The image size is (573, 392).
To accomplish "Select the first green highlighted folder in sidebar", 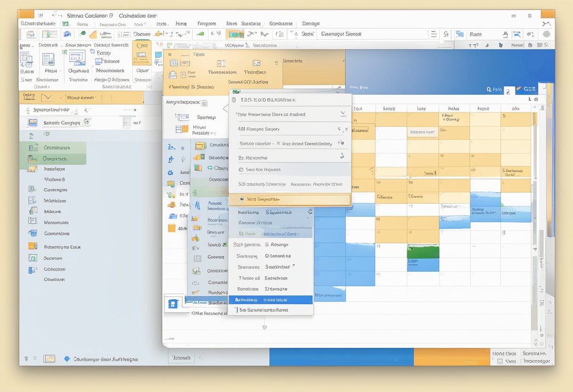I will point(56,147).
